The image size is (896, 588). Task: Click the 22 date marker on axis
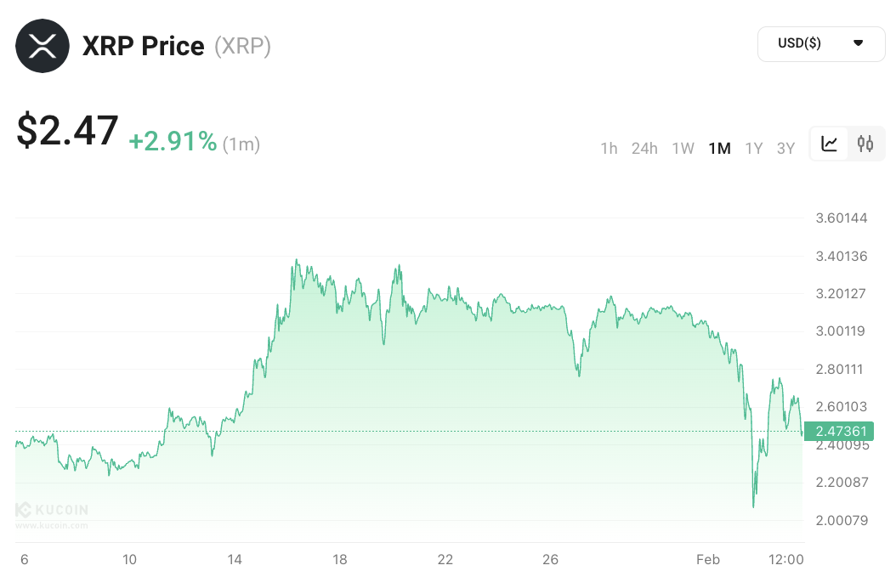pyautogui.click(x=445, y=559)
